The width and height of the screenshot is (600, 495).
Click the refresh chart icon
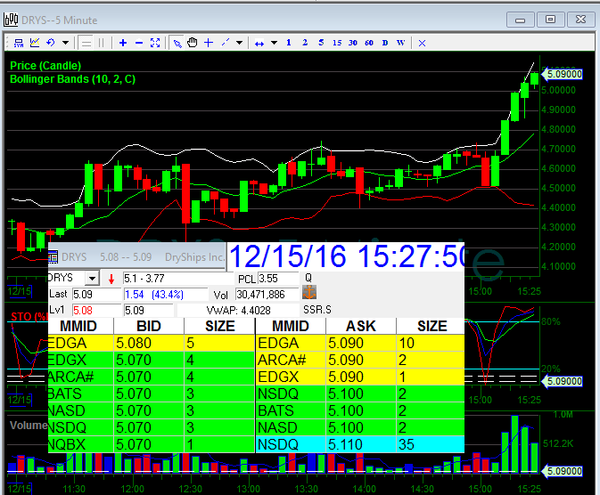pos(51,42)
